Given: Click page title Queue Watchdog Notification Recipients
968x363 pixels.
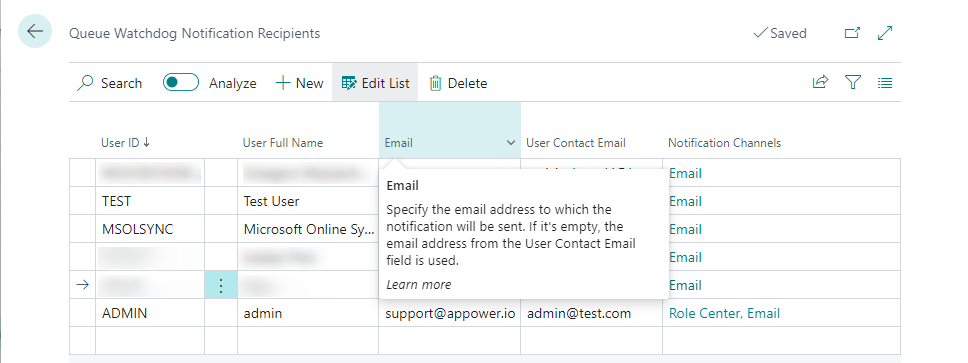Looking at the screenshot, I should [194, 33].
